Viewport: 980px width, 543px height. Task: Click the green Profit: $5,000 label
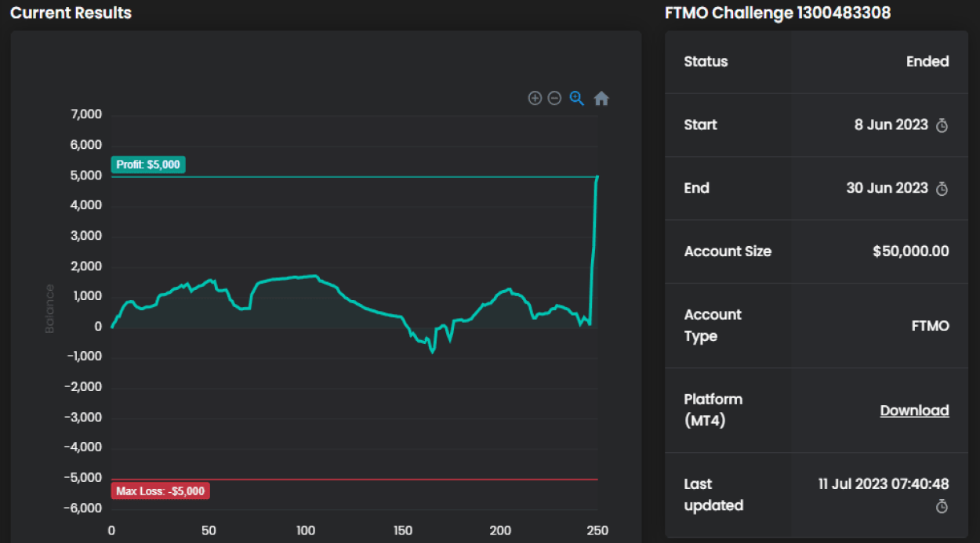tap(148, 165)
